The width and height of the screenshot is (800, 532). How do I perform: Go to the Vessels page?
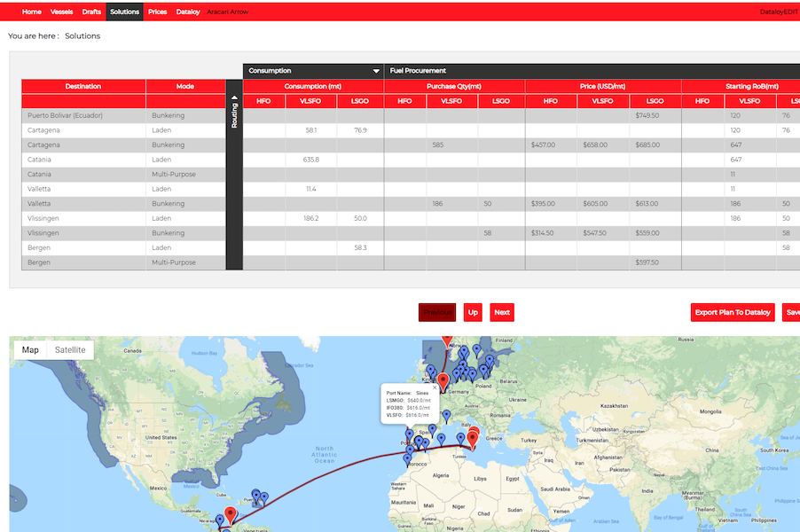tap(62, 12)
